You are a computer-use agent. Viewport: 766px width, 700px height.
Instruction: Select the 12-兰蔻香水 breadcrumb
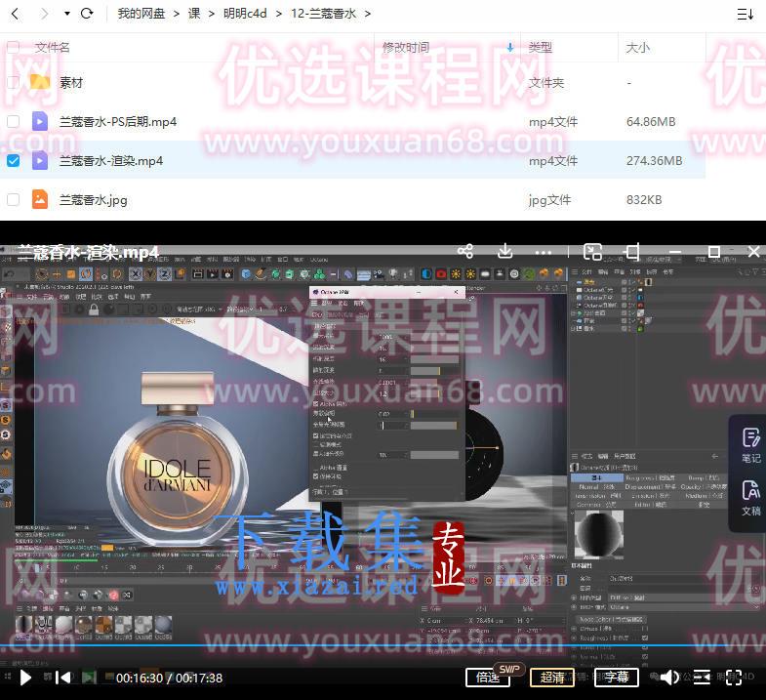(323, 14)
